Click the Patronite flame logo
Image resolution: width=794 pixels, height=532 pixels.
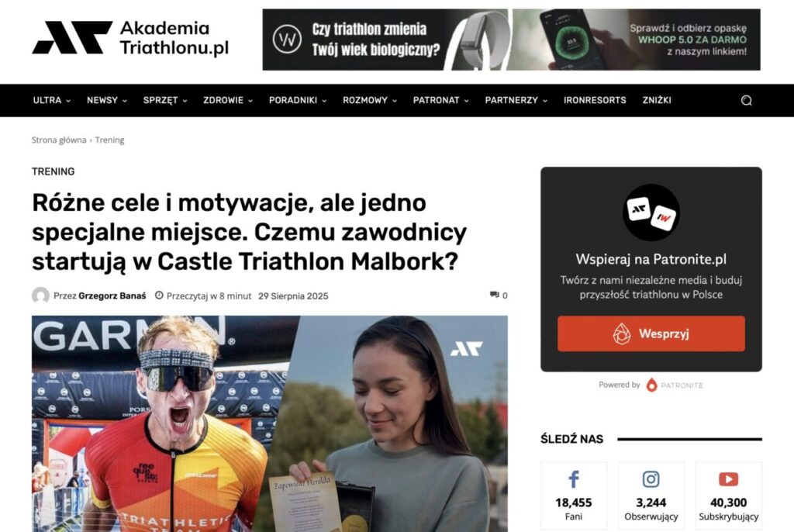click(651, 385)
